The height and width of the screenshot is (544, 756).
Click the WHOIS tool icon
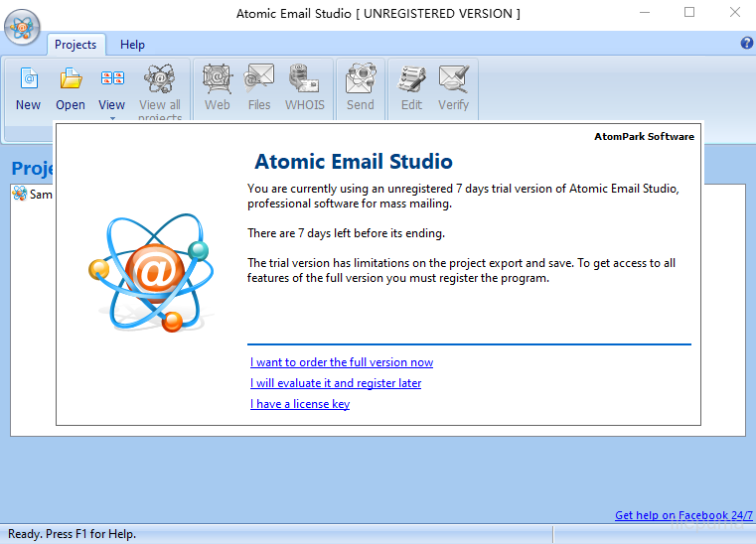tap(304, 78)
